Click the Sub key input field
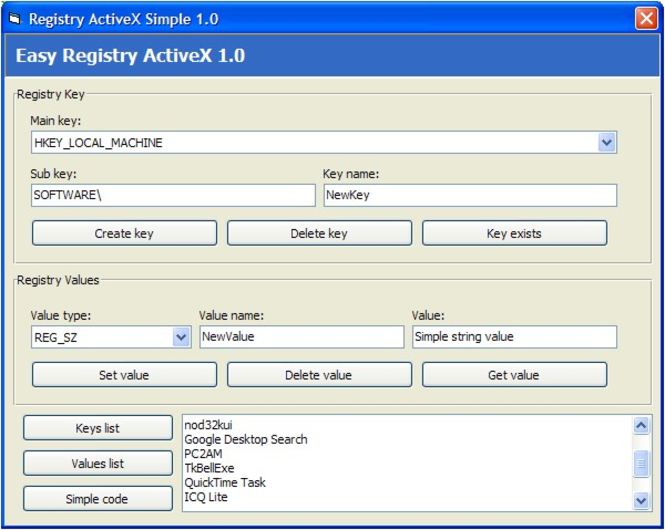 [173, 195]
